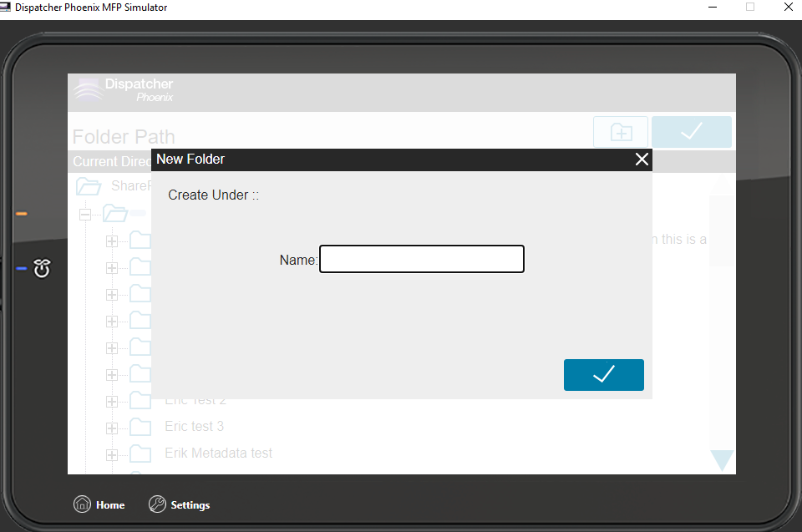Expand the Eric test 3 folder
The image size is (802, 532).
pyautogui.click(x=111, y=428)
